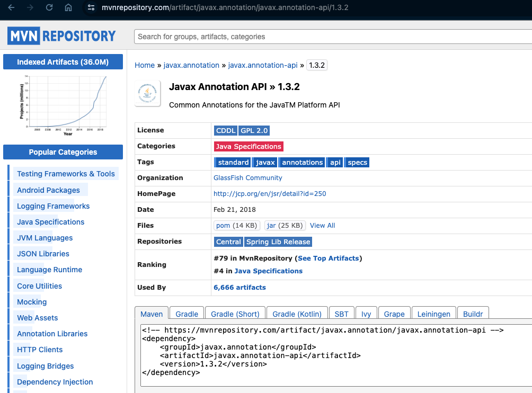Screen dimensions: 532x393
Task: Click the CDDL license badge
Action: tap(226, 130)
